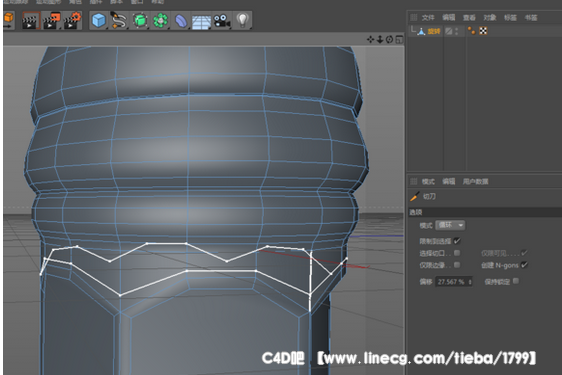The width and height of the screenshot is (562, 375).
Task: Click the Knife tool icon in attributes
Action: pyautogui.click(x=415, y=196)
